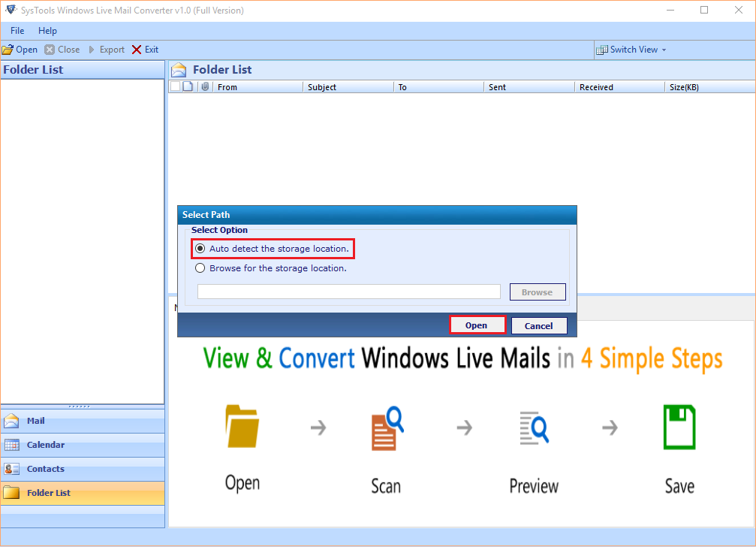
Task: Click the Mail envelope icon in sidebar
Action: 11,421
